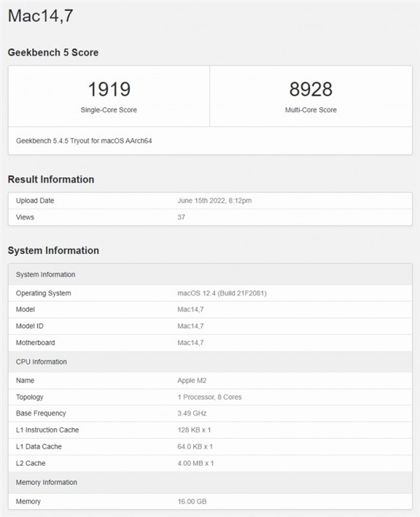Image resolution: width=420 pixels, height=517 pixels.
Task: Click the Geekbench 5 Score heading
Action: (x=53, y=52)
